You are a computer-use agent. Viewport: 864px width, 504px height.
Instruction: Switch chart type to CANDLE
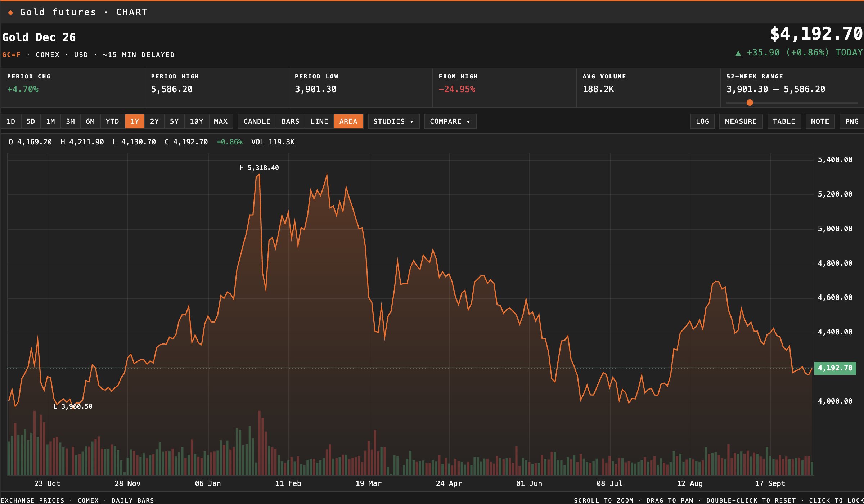coord(257,121)
